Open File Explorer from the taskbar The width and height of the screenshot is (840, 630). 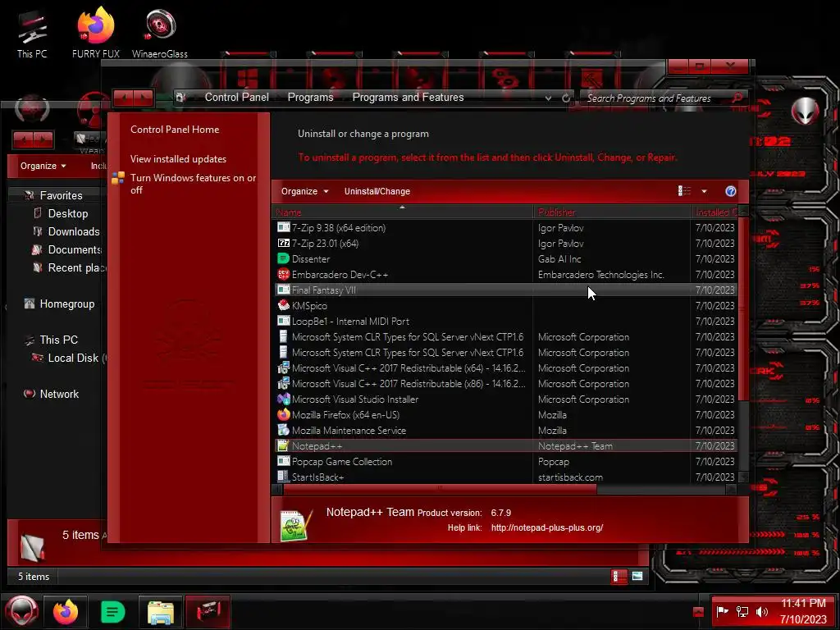point(160,611)
